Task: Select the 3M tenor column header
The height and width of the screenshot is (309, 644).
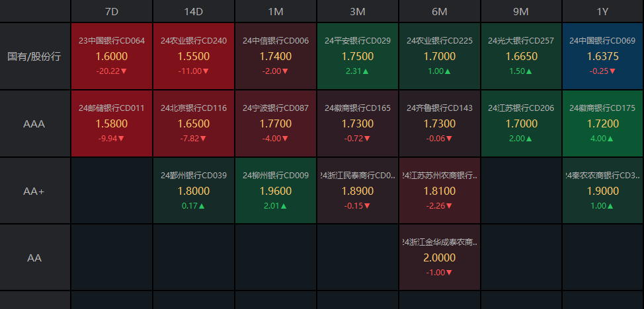Action: pos(358,11)
